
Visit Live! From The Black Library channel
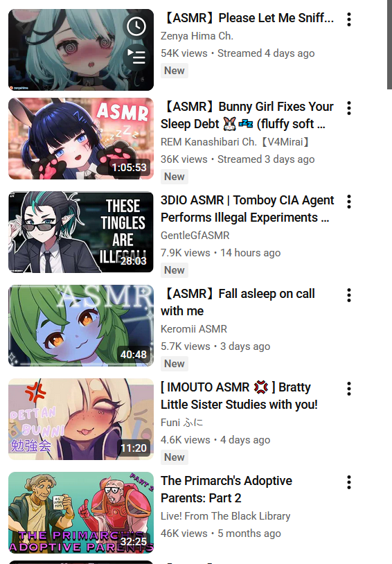tap(226, 516)
